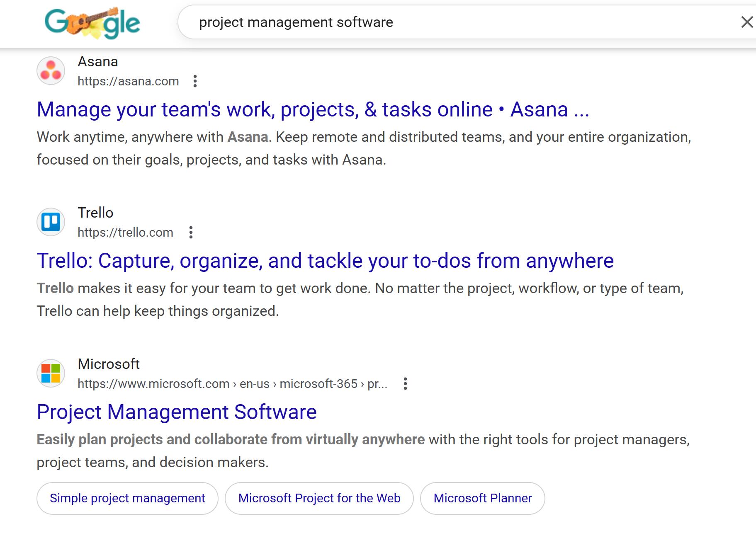Open Trello's site favicon
The image size is (756, 538).
pos(51,222)
